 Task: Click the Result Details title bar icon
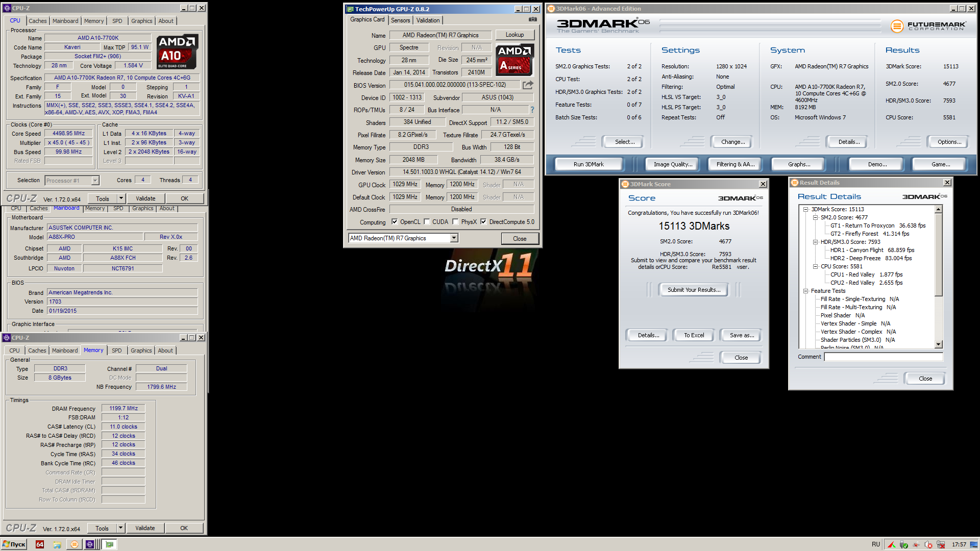794,183
